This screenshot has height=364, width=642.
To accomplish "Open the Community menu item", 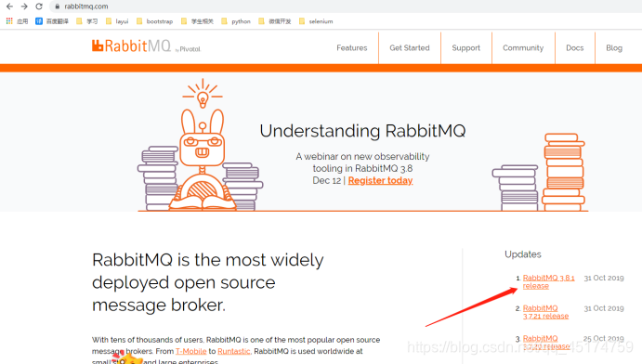I will pos(523,48).
